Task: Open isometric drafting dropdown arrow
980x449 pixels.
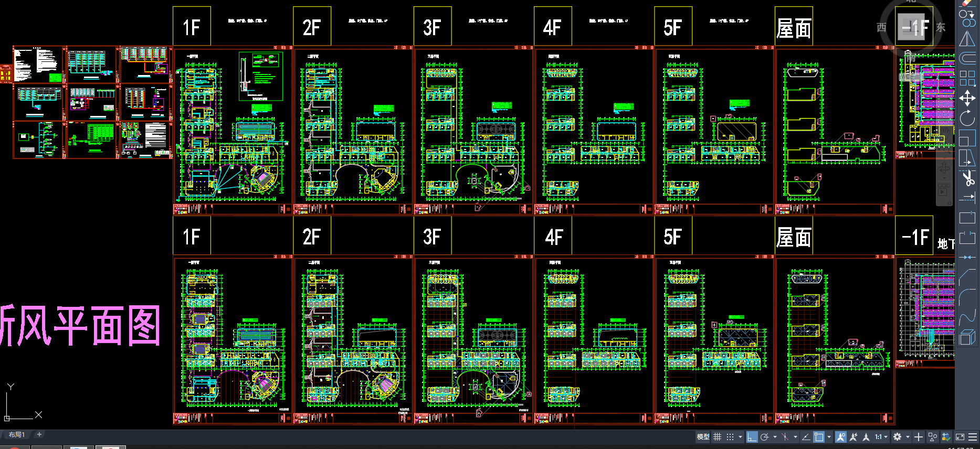Action: 795,437
